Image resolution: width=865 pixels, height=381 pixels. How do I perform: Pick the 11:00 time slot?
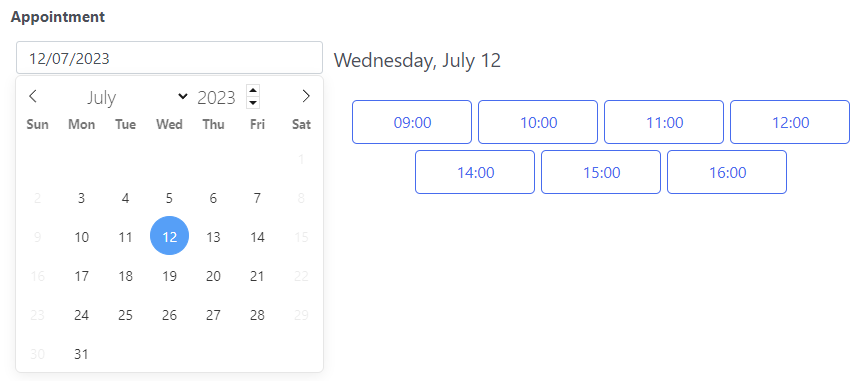click(664, 122)
